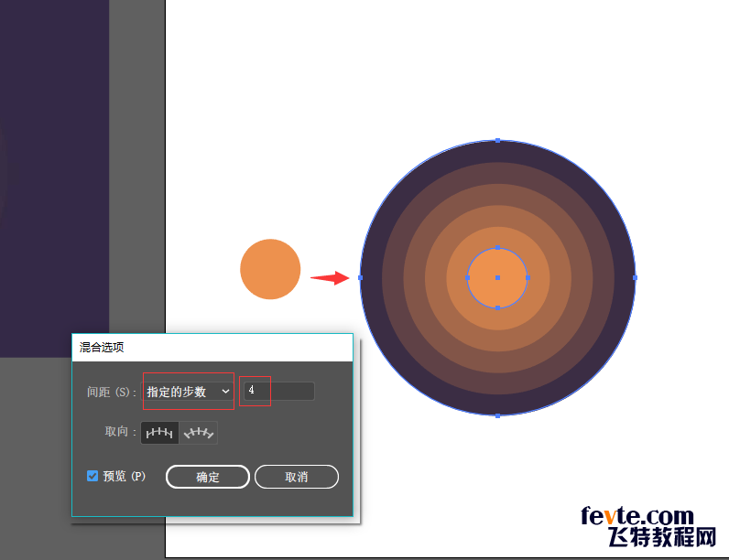
Task: Click the 取向 label
Action: tap(120, 432)
